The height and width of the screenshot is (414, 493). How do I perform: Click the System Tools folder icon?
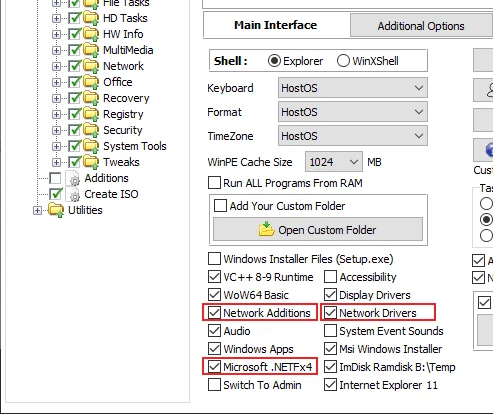pos(91,146)
